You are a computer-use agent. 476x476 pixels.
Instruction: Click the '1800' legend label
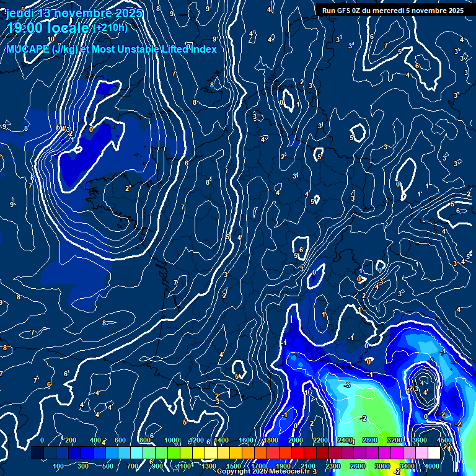click(271, 440)
